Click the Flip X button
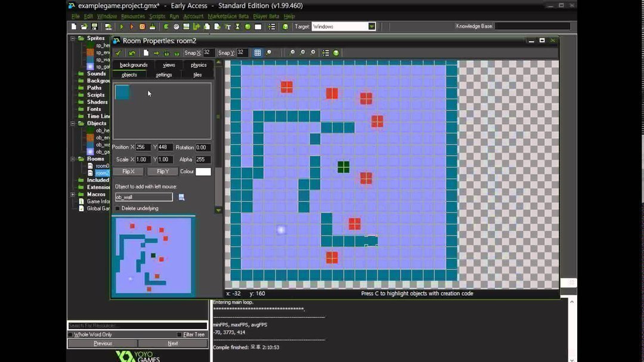 129,172
